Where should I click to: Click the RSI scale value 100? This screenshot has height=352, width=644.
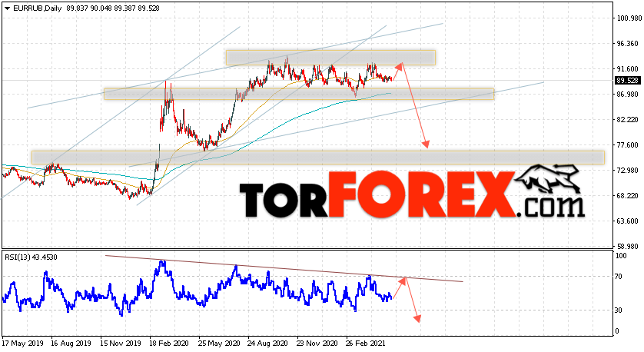point(622,256)
